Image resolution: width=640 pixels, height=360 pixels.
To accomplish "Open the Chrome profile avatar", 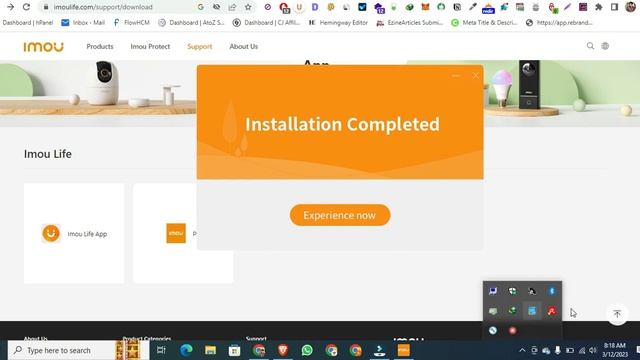I will (630, 7).
